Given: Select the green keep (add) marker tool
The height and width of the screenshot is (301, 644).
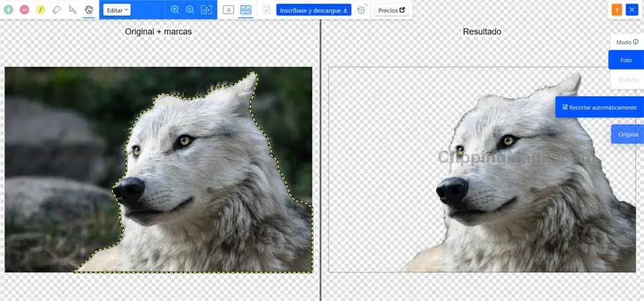Looking at the screenshot, I should coord(8,9).
